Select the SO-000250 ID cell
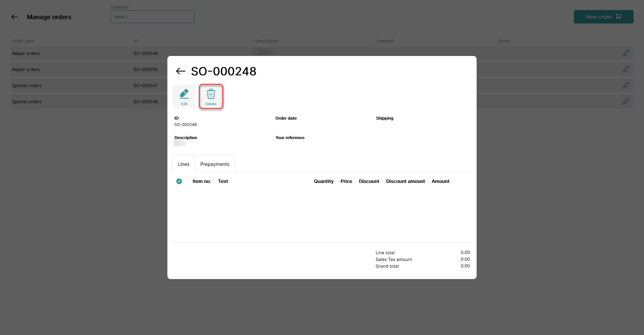Image resolution: width=644 pixels, height=335 pixels. tap(146, 69)
